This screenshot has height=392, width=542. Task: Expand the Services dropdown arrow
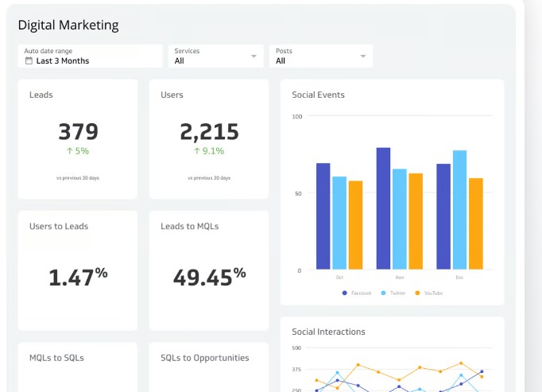pyautogui.click(x=254, y=56)
